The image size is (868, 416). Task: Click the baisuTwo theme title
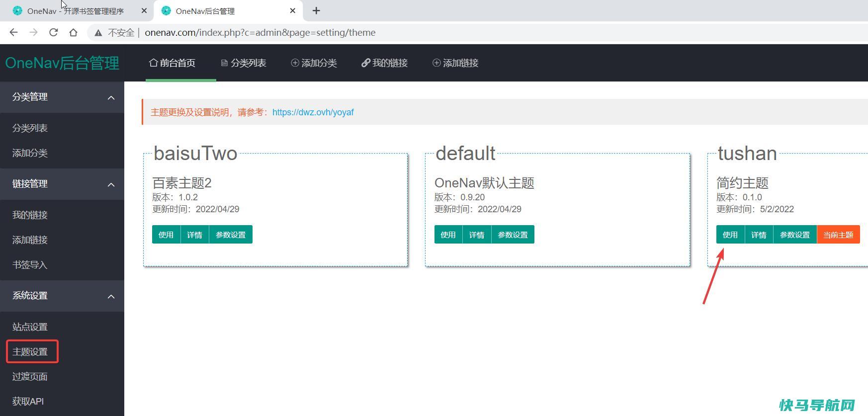[x=195, y=153]
